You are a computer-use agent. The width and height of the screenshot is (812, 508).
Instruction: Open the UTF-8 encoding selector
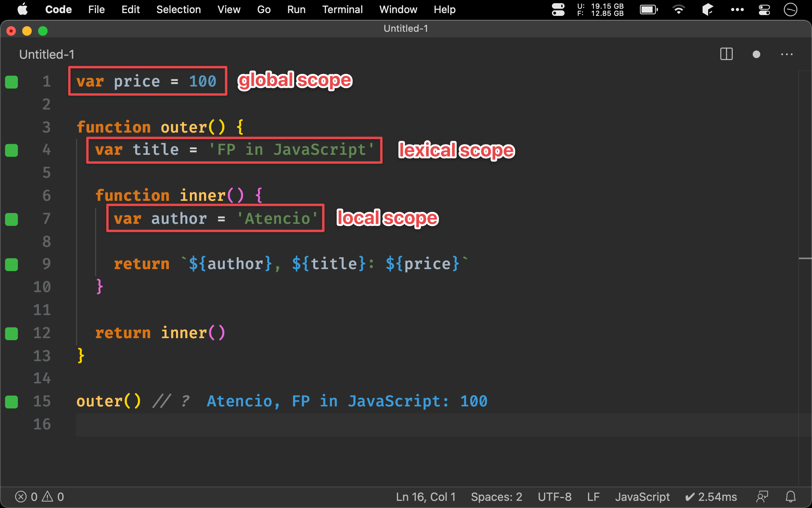(x=554, y=496)
